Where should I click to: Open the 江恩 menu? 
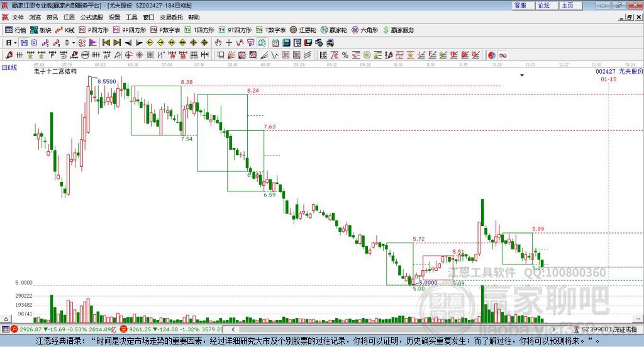[69, 17]
